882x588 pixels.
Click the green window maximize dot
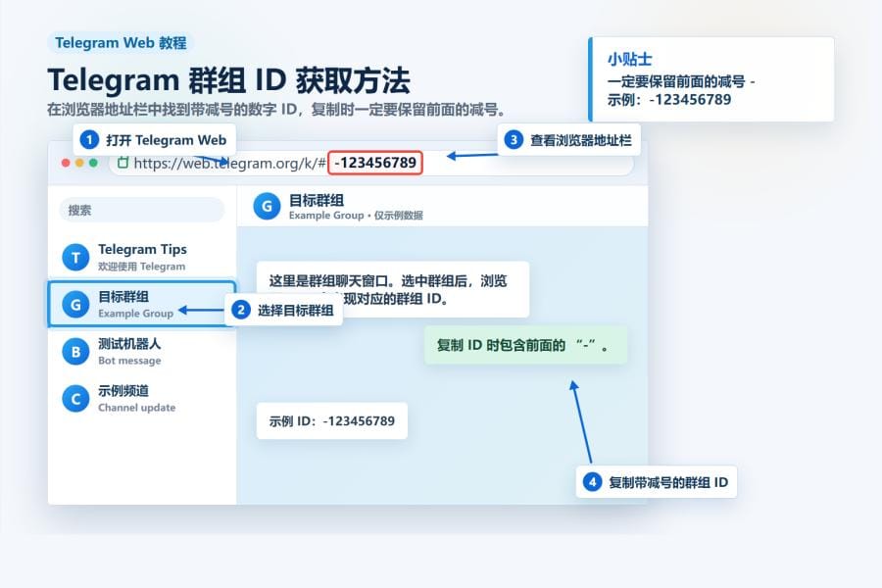(x=93, y=163)
